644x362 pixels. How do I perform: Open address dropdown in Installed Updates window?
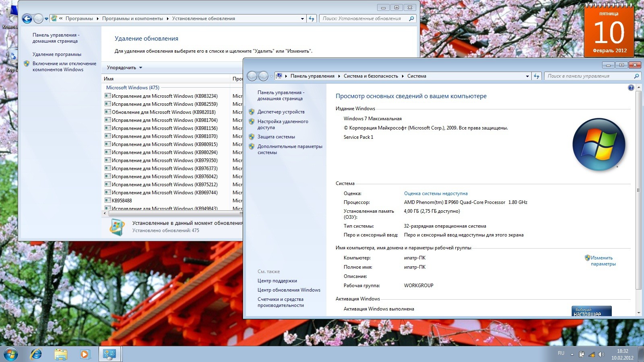click(x=302, y=19)
